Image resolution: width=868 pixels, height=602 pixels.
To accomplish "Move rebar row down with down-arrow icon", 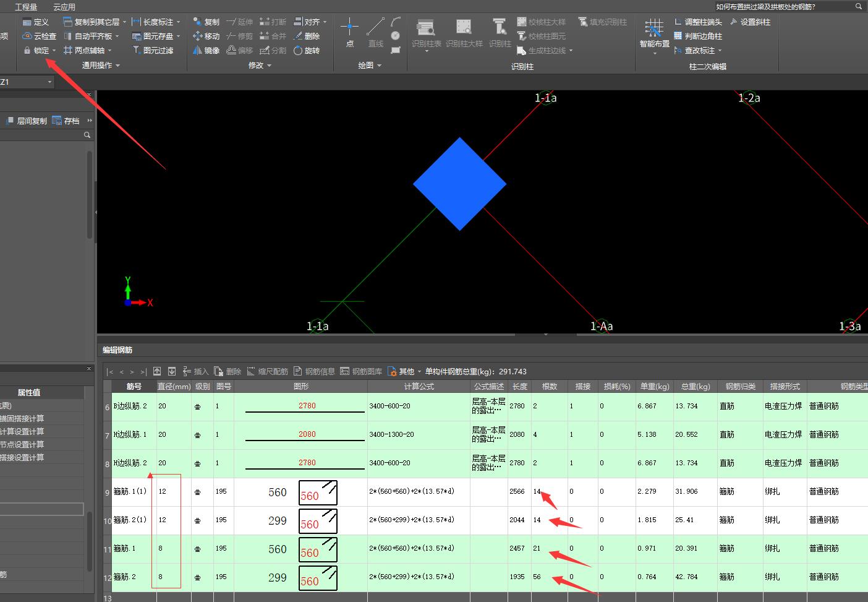I will click(x=172, y=371).
